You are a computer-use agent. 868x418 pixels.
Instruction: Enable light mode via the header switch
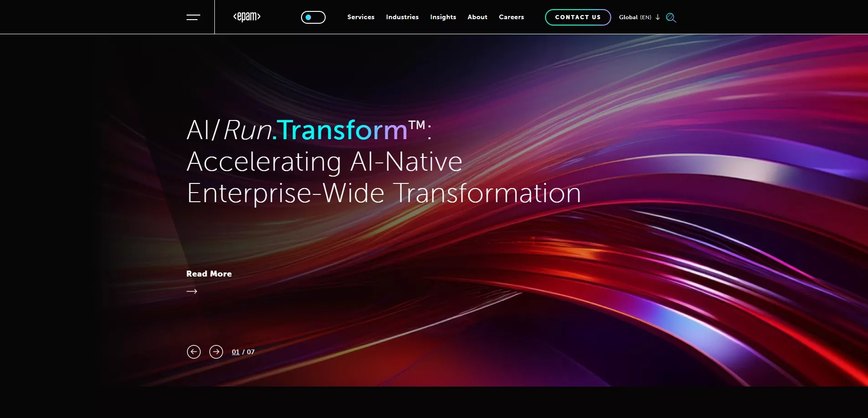point(313,16)
